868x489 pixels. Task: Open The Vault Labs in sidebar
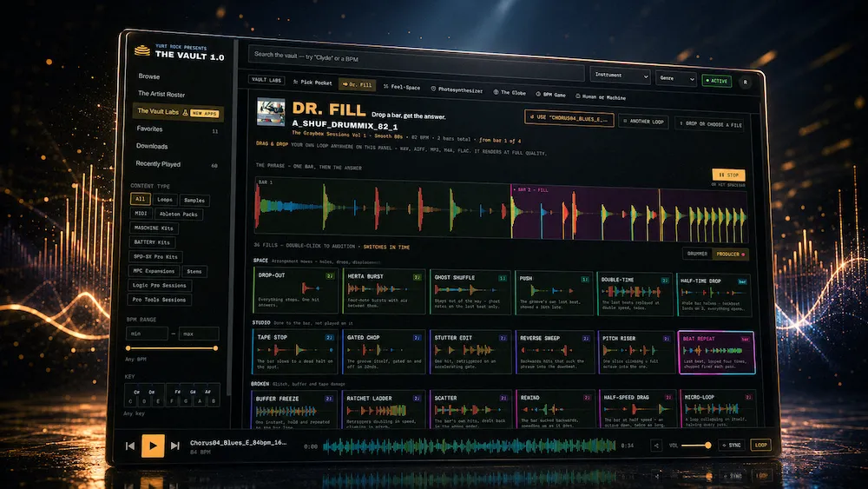(178, 112)
